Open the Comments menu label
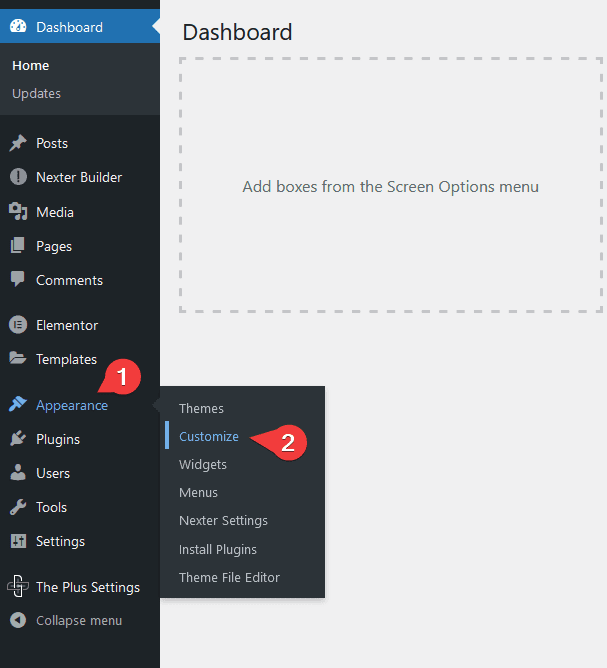607x668 pixels. point(69,280)
